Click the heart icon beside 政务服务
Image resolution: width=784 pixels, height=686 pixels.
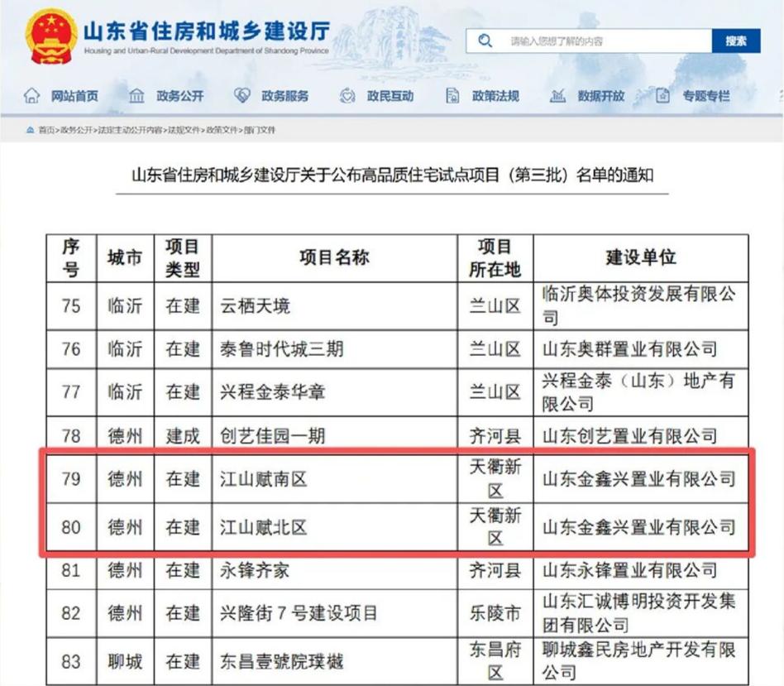pos(242,95)
